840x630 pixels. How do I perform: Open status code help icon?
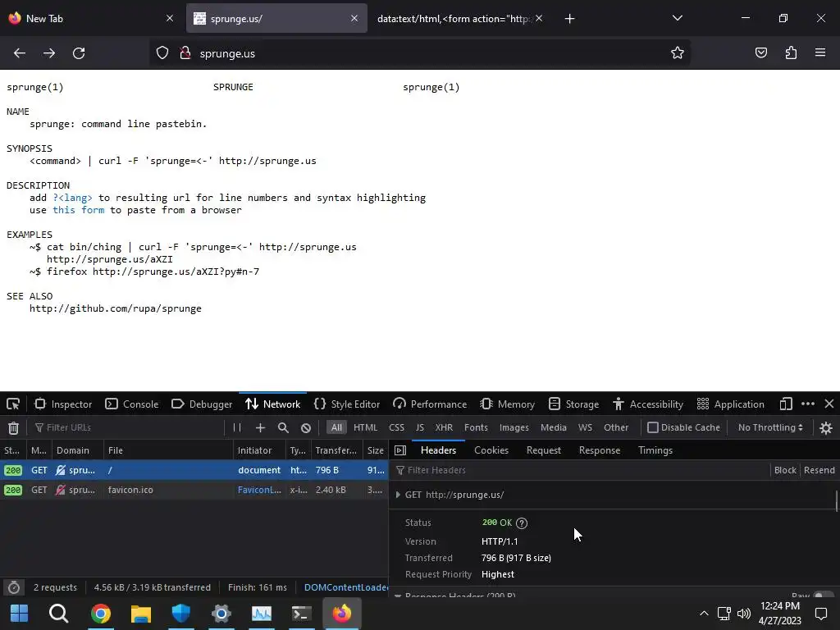pos(521,523)
